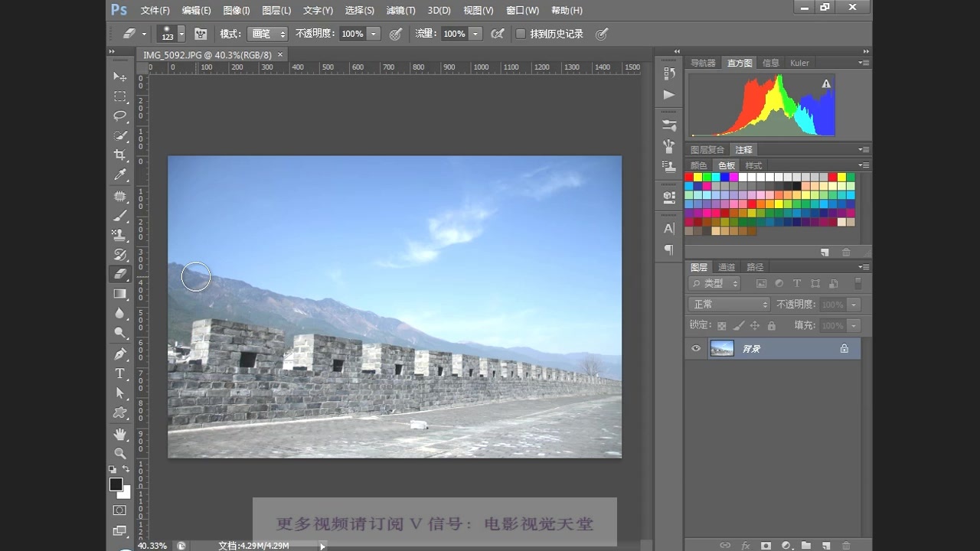
Task: Toggle pressure for size icon
Action: click(x=602, y=34)
